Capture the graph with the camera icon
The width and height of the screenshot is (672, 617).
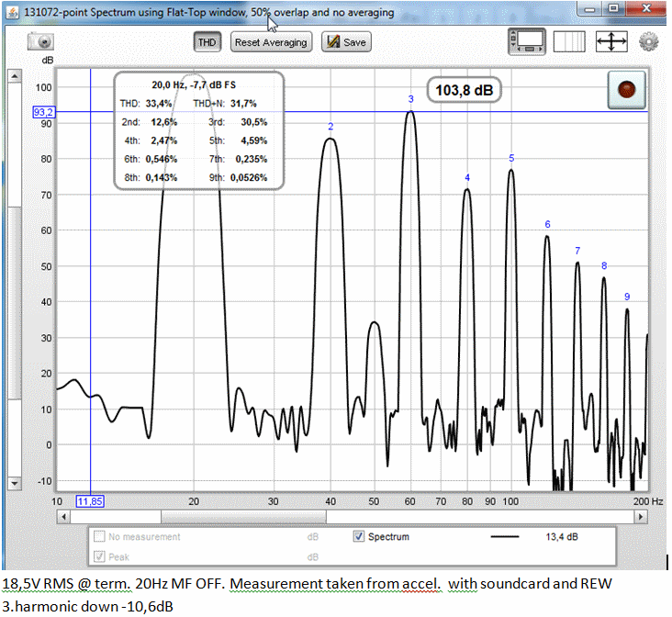[40, 42]
